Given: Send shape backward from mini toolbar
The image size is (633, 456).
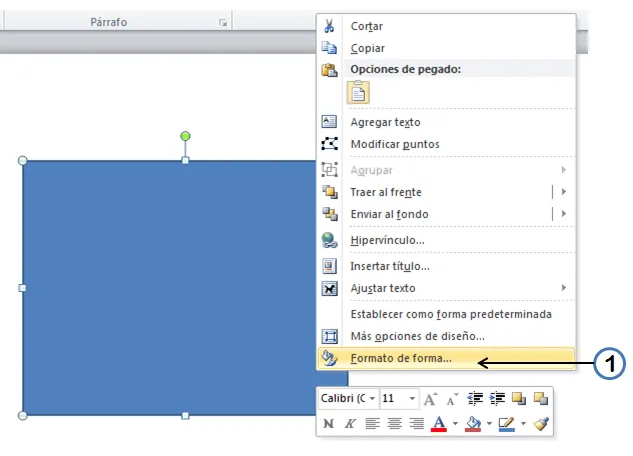Looking at the screenshot, I should pos(541,399).
